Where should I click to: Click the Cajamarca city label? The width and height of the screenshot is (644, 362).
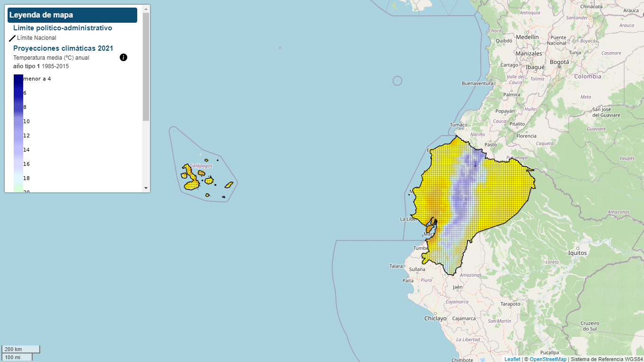463,319
